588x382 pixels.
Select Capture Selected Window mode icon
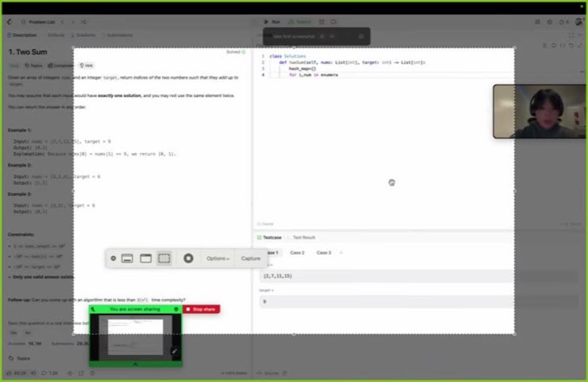(145, 258)
